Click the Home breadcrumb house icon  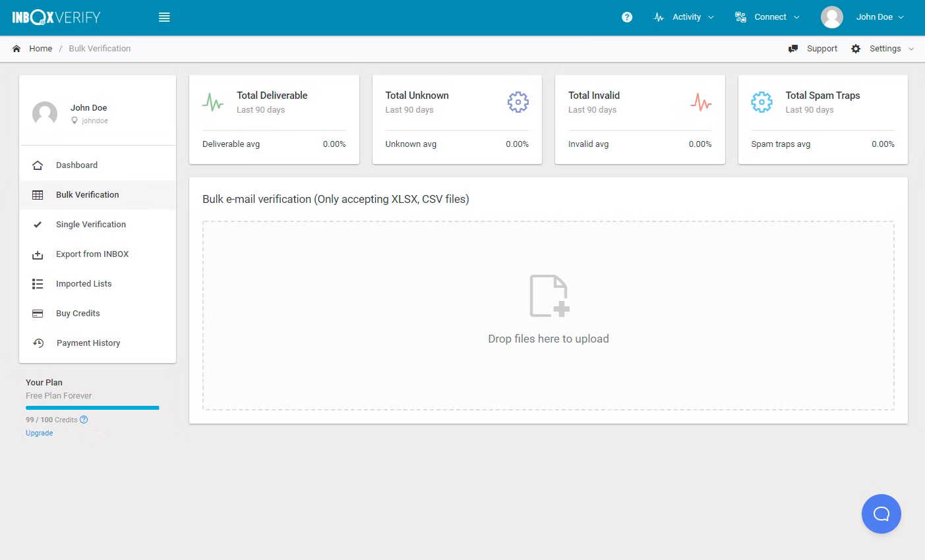[16, 49]
